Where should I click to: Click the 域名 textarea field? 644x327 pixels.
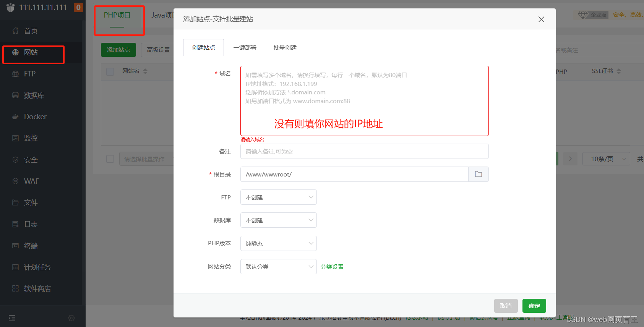(x=365, y=101)
